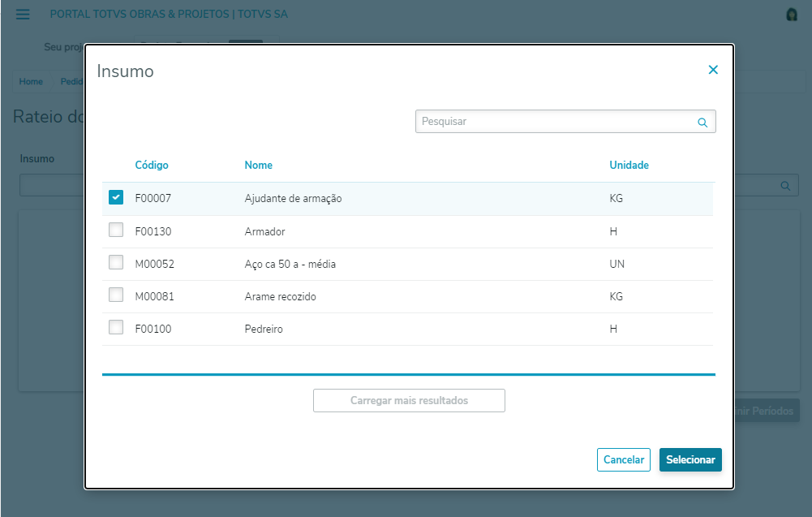
Task: Close the Insumo dialog with the X icon
Action: (713, 70)
